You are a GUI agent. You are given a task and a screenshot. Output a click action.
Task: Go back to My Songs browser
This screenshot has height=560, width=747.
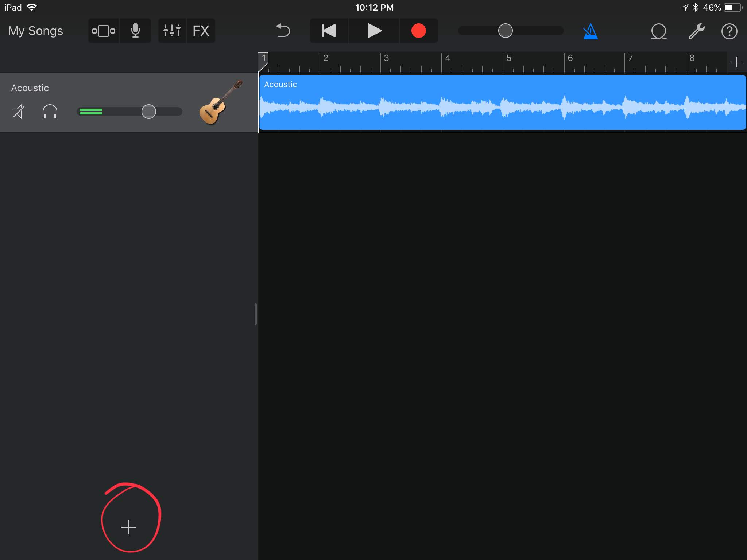pyautogui.click(x=36, y=31)
